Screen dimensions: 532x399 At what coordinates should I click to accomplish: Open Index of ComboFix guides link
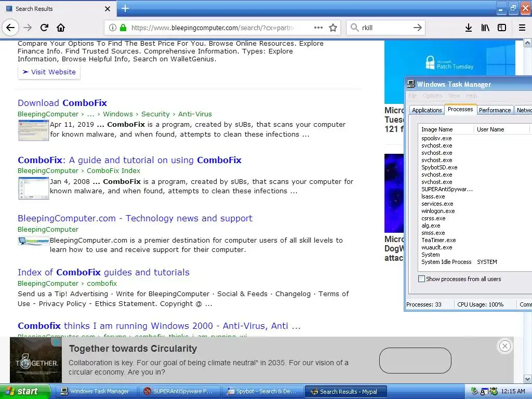click(x=103, y=272)
